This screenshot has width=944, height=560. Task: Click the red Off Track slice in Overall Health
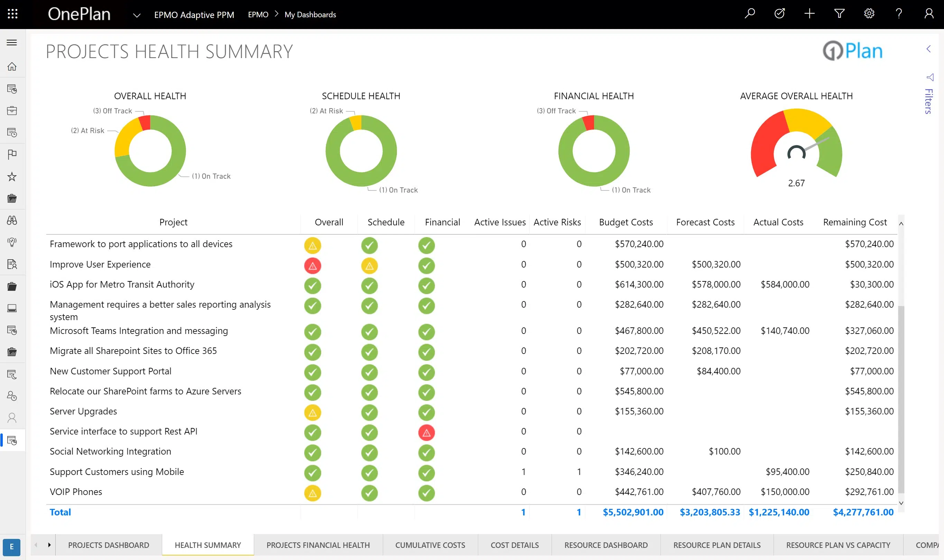point(145,123)
